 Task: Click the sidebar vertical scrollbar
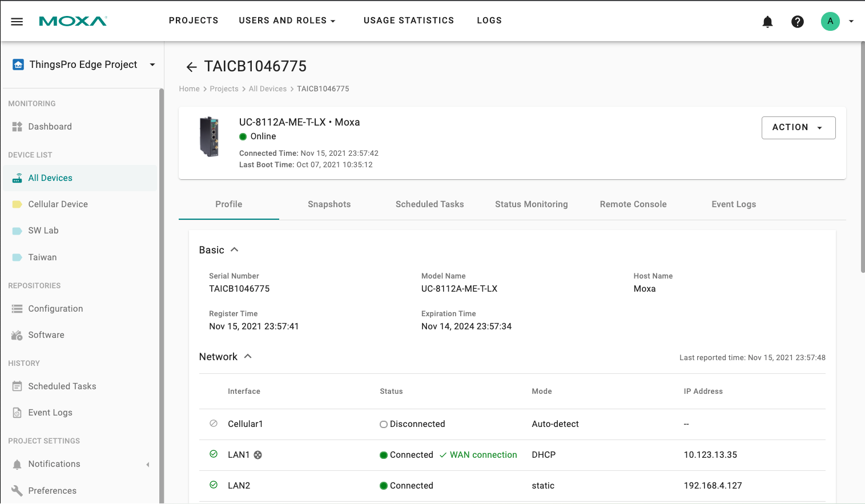(162, 296)
